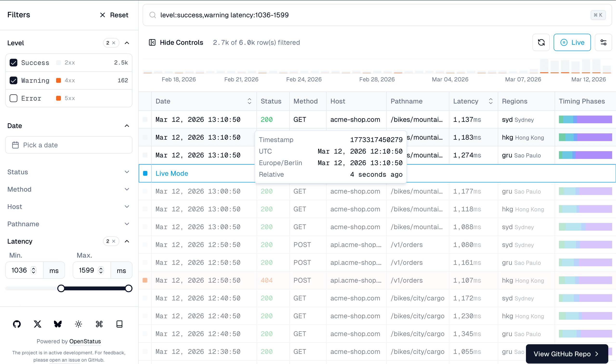This screenshot has height=364, width=616.
Task: Open the GitHub repository via footer icon
Action: pos(17,324)
